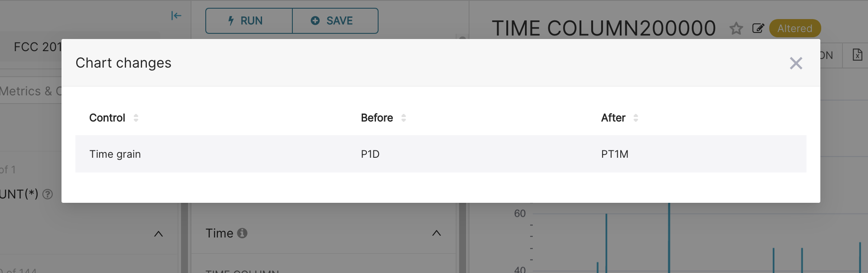Collapse the left data panel with the arrow icon

176,16
